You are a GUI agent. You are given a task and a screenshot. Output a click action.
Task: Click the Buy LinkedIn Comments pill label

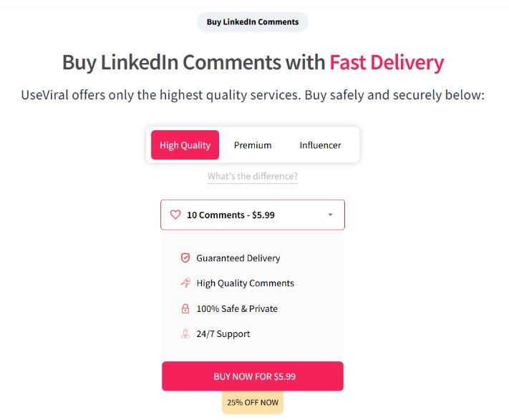coord(253,22)
